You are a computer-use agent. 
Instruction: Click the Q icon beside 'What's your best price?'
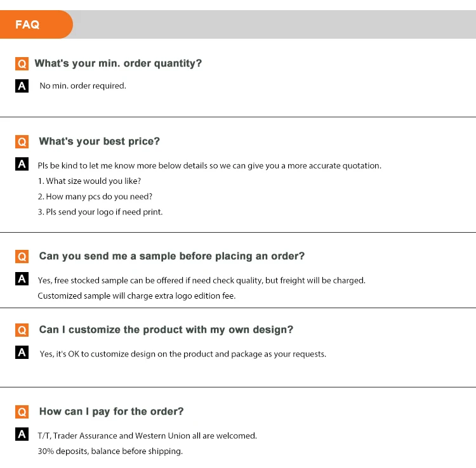pyautogui.click(x=22, y=142)
